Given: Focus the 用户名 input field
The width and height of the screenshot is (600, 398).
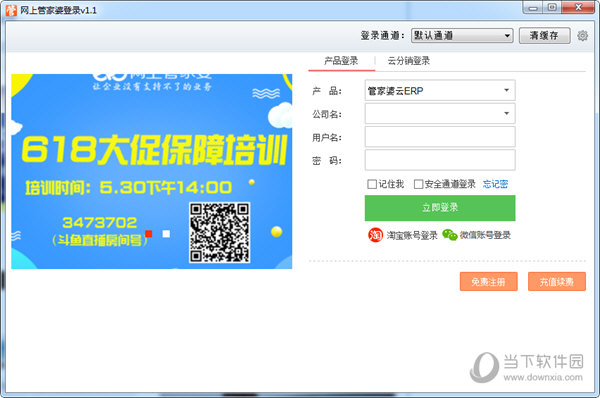Looking at the screenshot, I should coord(440,137).
